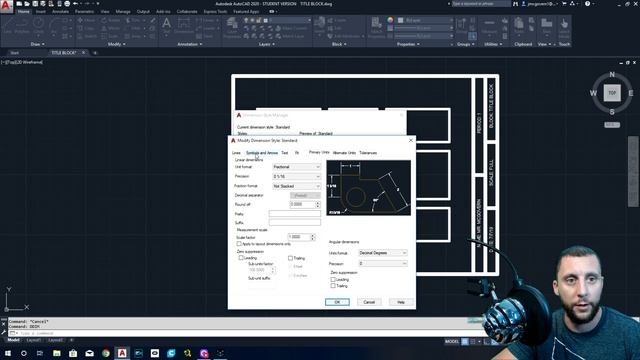The image size is (640, 360).
Task: Open the linear Precision dropdown
Action: (x=296, y=176)
